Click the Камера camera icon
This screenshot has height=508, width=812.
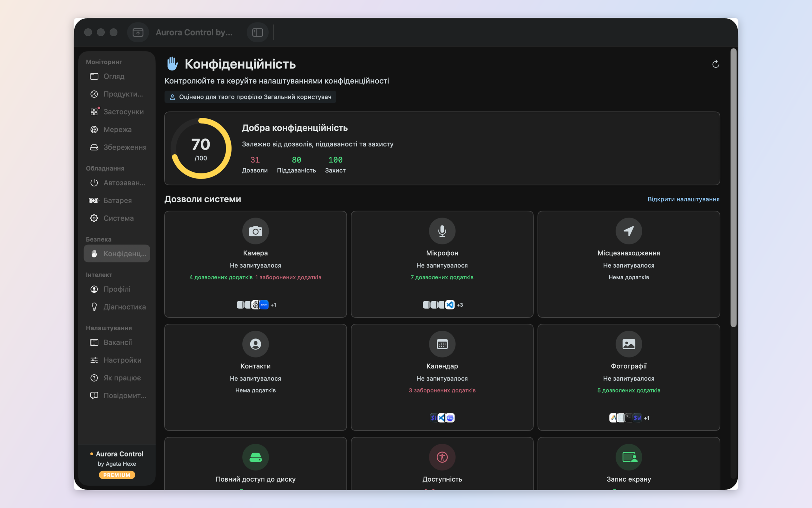coord(255,231)
